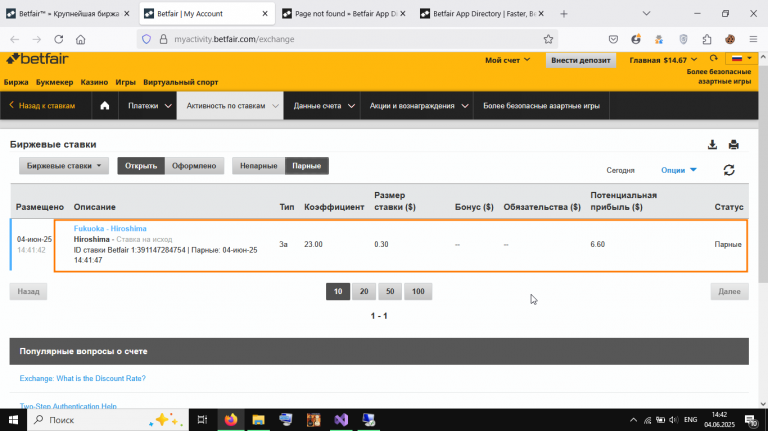Set page size to 50 rows

coord(390,291)
